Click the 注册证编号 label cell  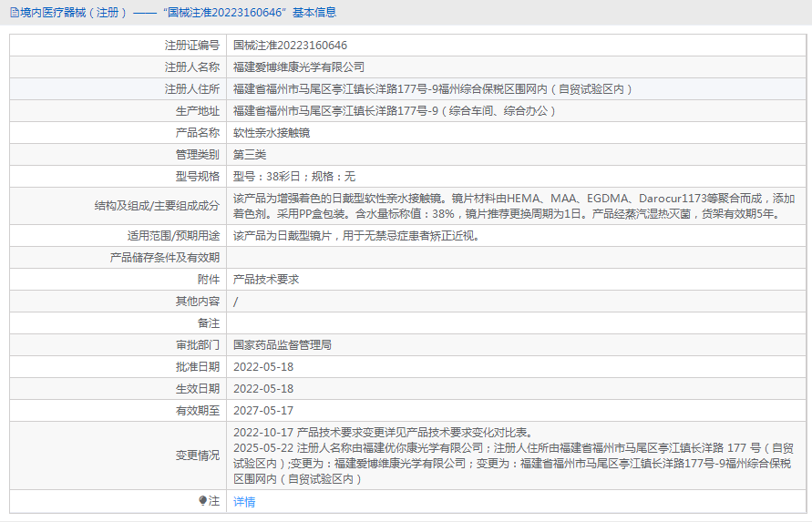click(192, 46)
